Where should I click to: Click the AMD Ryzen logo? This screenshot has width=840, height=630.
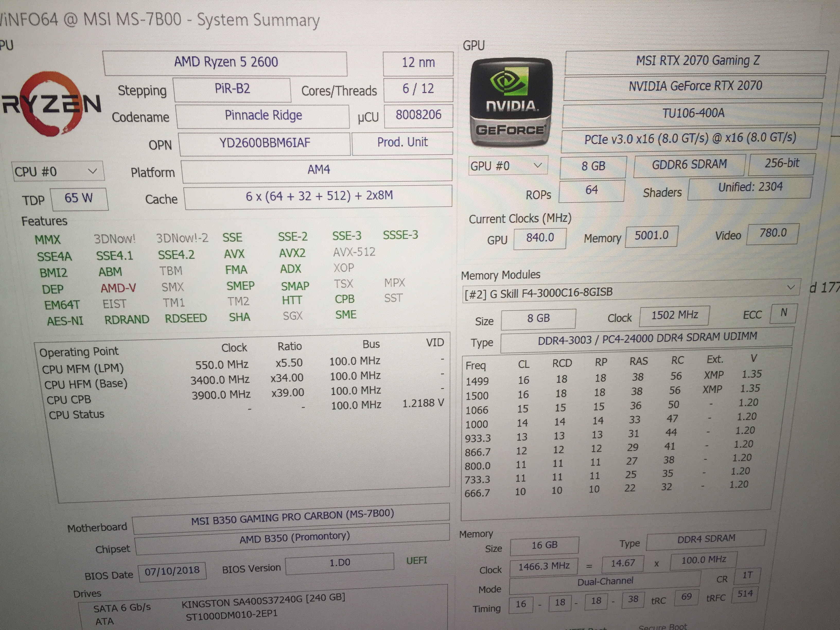coord(51,103)
